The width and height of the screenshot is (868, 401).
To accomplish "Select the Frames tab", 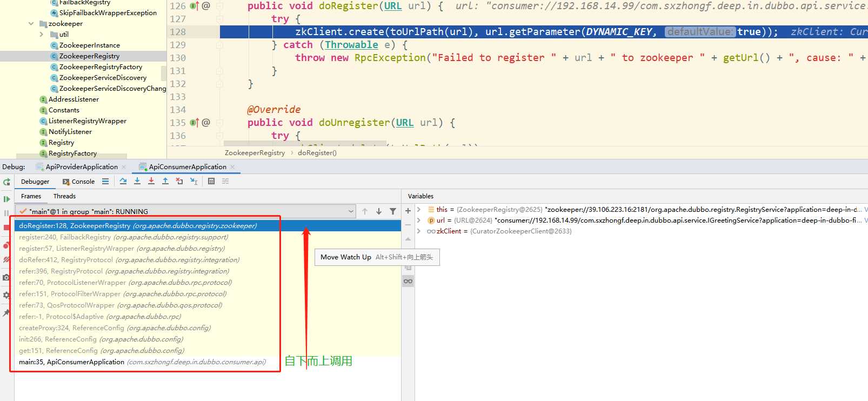I will tap(31, 196).
